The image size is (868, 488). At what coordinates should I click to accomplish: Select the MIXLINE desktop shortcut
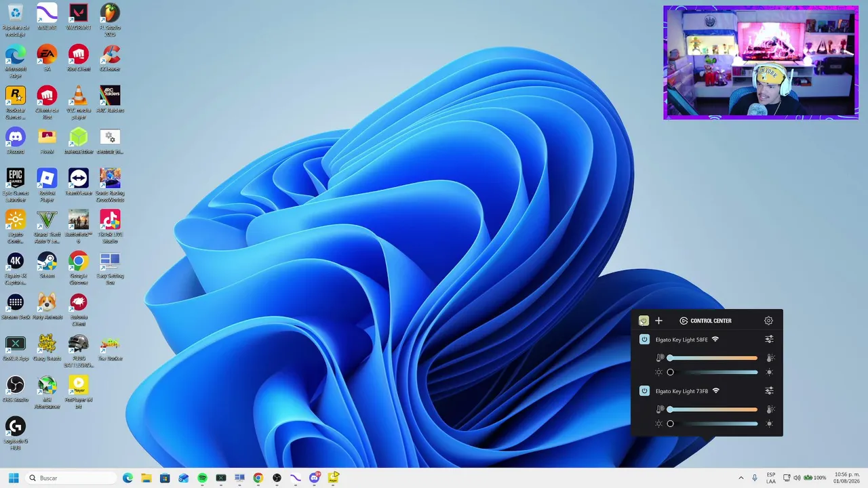click(47, 17)
